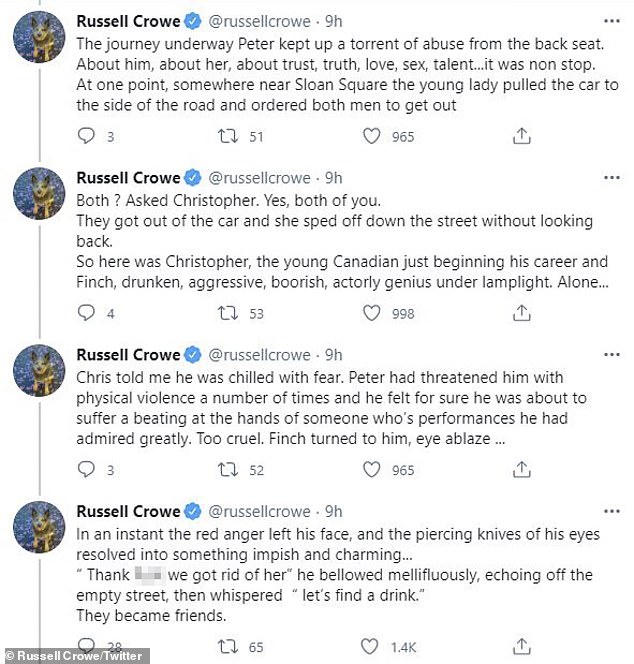Open Russell Crowe's name on first tweet

(x=128, y=22)
